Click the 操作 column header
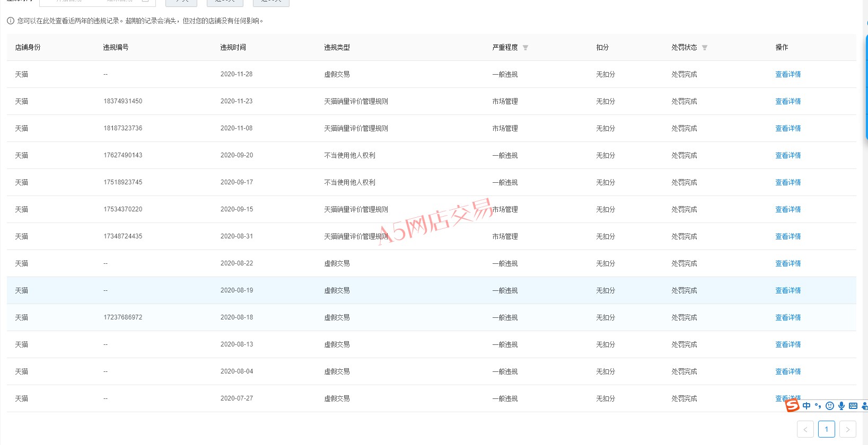Image resolution: width=868 pixels, height=445 pixels. tap(782, 48)
